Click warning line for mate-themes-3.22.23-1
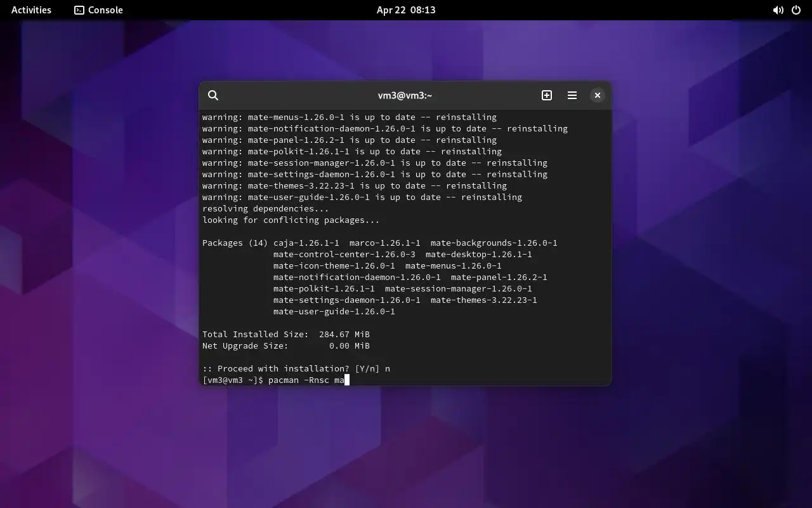 point(355,186)
